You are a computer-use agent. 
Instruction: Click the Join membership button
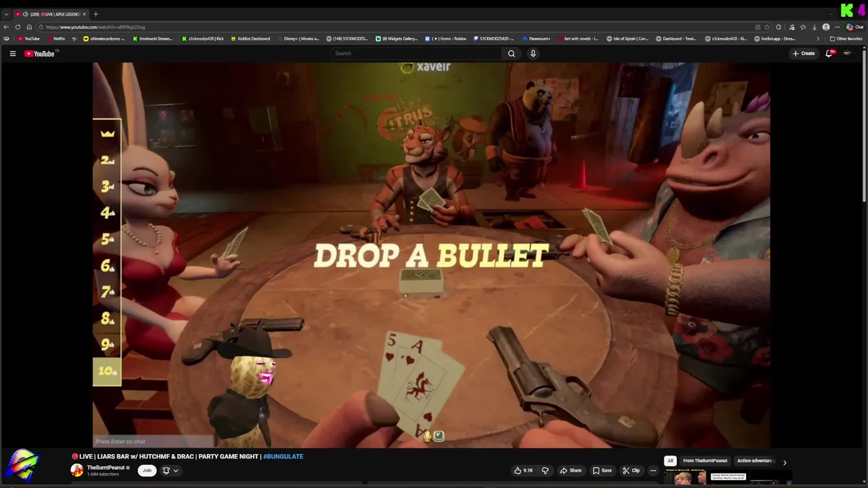tap(146, 470)
